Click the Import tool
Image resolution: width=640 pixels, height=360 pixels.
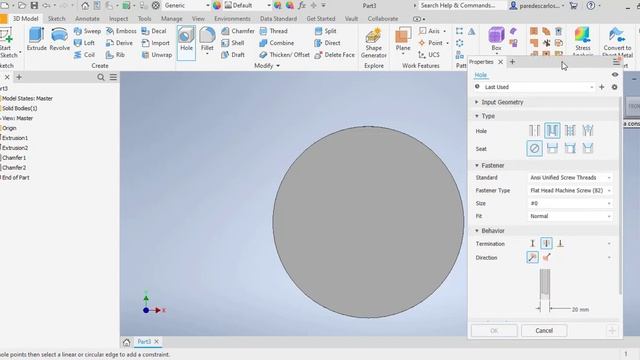pos(156,43)
